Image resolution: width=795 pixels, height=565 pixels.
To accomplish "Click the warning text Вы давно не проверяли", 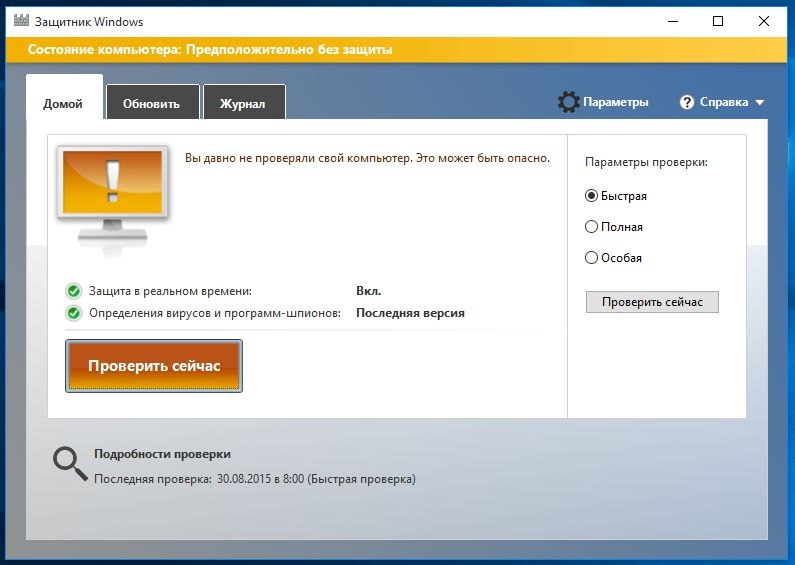I will pyautogui.click(x=367, y=158).
